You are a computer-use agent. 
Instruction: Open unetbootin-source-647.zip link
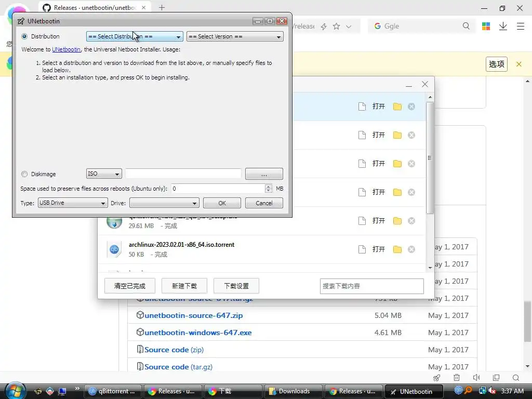coord(193,315)
